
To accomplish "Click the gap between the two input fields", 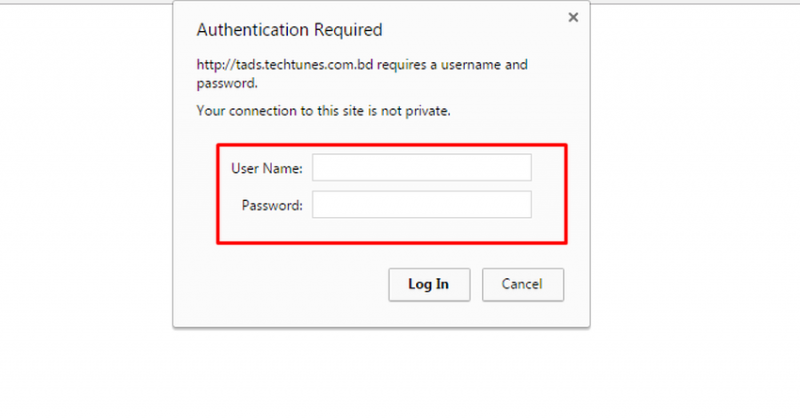I will [x=421, y=186].
